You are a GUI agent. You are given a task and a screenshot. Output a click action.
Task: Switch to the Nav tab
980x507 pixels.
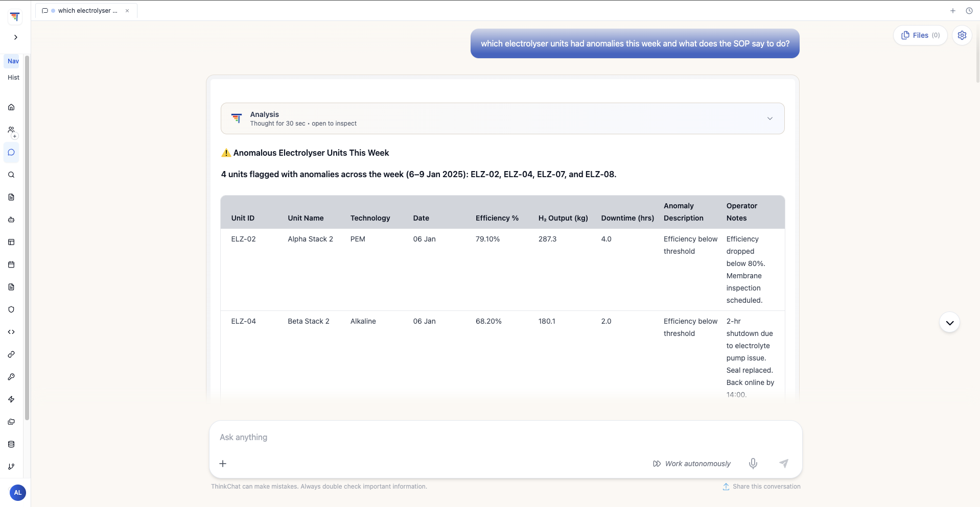pyautogui.click(x=13, y=61)
